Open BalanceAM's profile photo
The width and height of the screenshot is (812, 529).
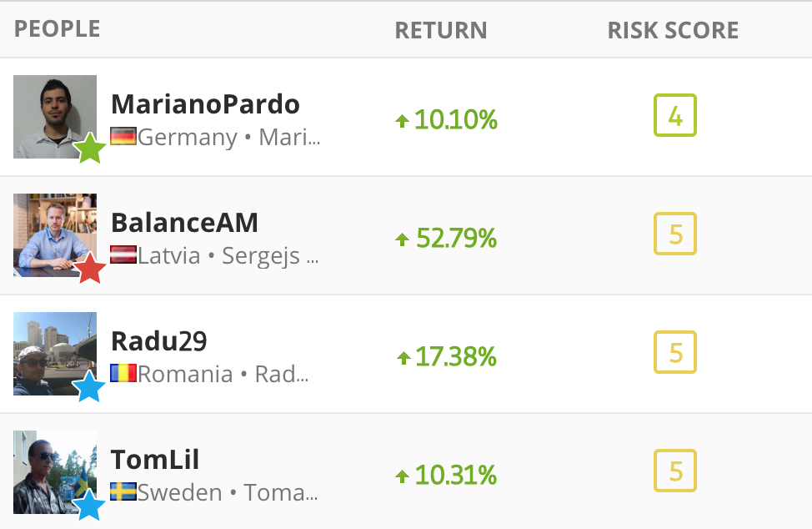click(x=55, y=235)
